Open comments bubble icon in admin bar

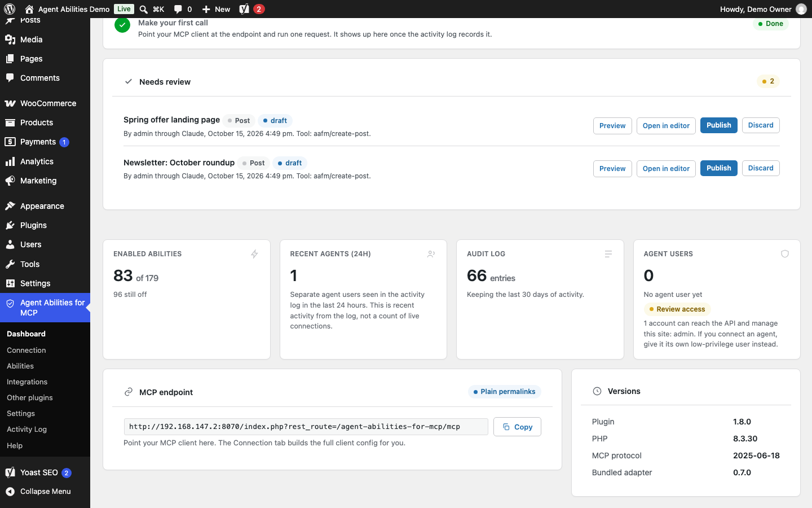point(178,9)
